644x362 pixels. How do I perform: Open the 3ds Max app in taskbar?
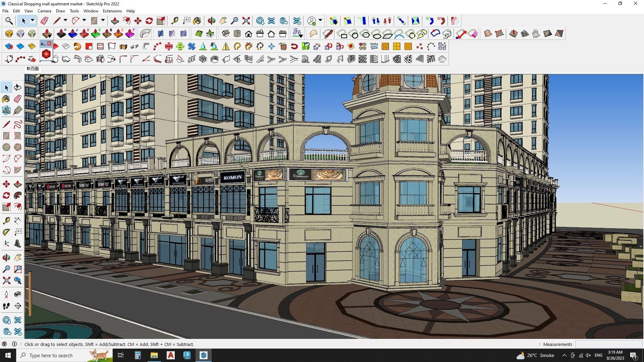[x=187, y=355]
